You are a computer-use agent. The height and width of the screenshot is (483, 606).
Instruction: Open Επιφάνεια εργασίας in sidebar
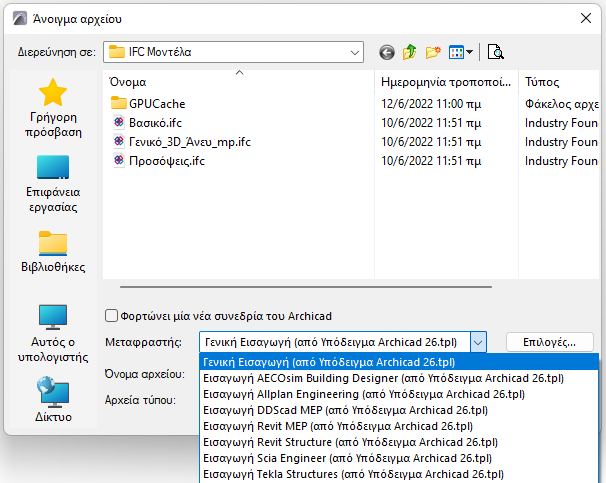(x=53, y=184)
